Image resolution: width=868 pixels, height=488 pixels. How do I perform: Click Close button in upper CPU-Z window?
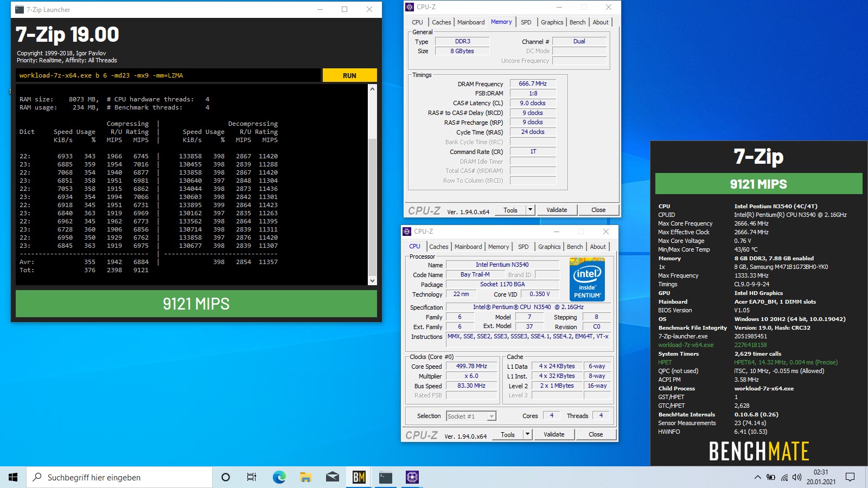point(598,210)
